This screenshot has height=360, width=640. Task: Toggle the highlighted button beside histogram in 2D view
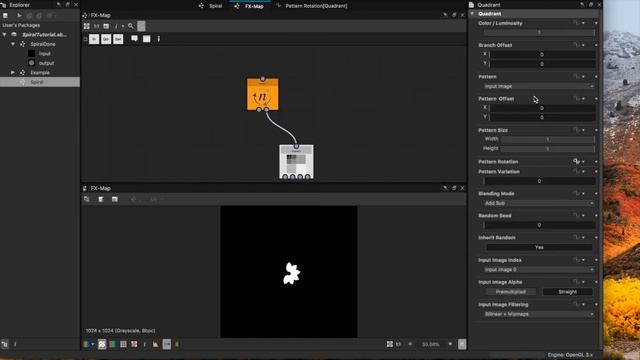pyautogui.click(x=167, y=344)
